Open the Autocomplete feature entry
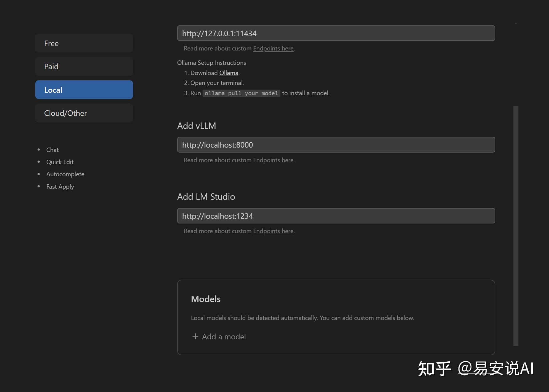This screenshot has height=392, width=549. tap(65, 174)
